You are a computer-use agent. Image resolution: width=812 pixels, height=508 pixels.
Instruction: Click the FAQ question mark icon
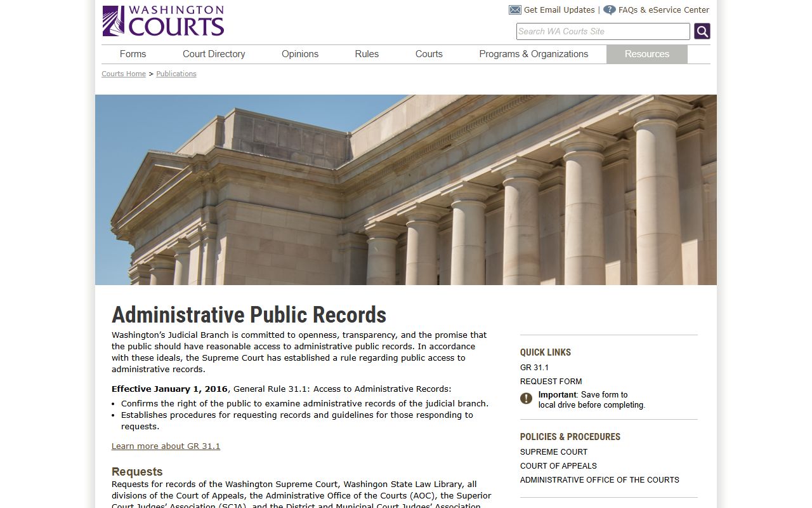pyautogui.click(x=609, y=10)
